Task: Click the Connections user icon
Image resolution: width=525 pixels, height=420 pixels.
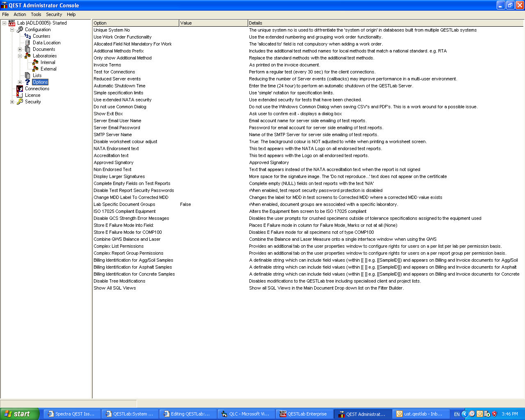Action: click(x=20, y=89)
